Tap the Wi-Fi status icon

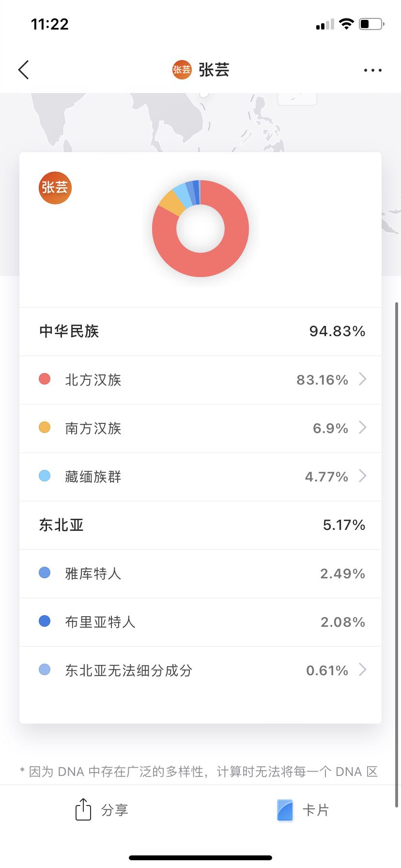(346, 24)
